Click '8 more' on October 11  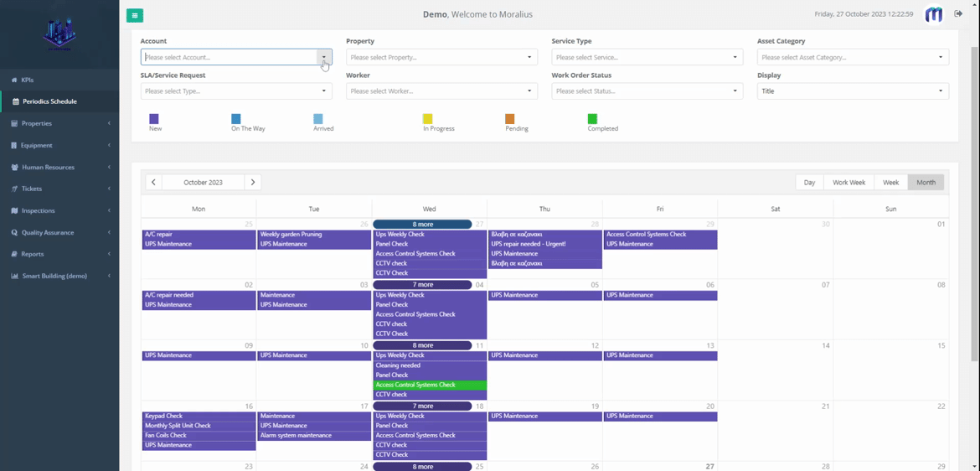[x=422, y=345]
